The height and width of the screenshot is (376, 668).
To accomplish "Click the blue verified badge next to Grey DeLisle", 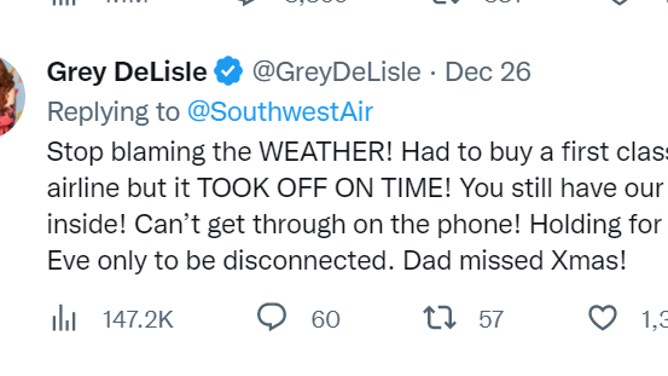I will (228, 71).
